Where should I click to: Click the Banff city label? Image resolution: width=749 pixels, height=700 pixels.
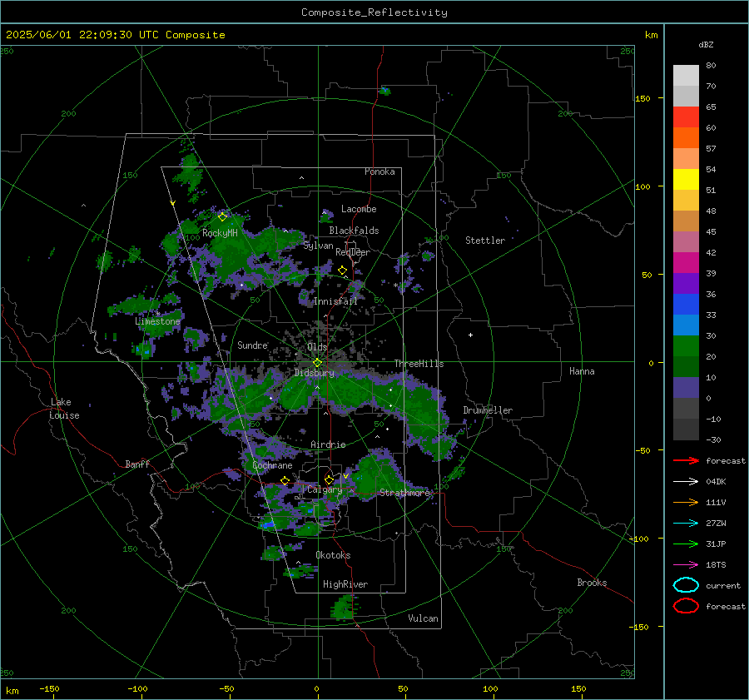point(137,464)
